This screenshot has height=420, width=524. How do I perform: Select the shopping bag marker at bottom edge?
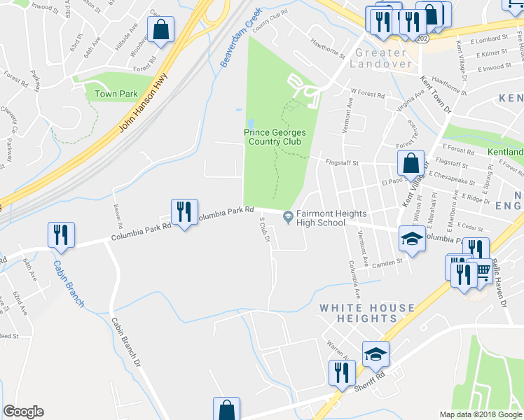tap(226, 409)
